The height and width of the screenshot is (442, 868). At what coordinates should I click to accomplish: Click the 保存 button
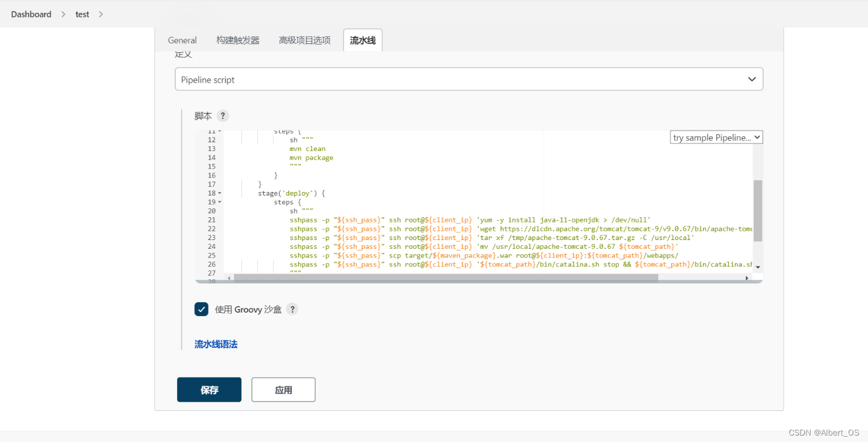(209, 390)
